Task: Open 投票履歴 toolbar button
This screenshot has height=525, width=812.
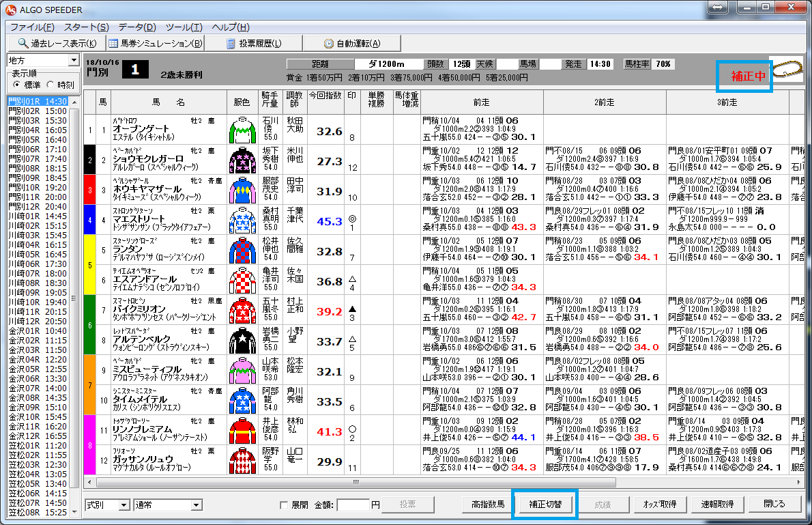Action: 254,44
